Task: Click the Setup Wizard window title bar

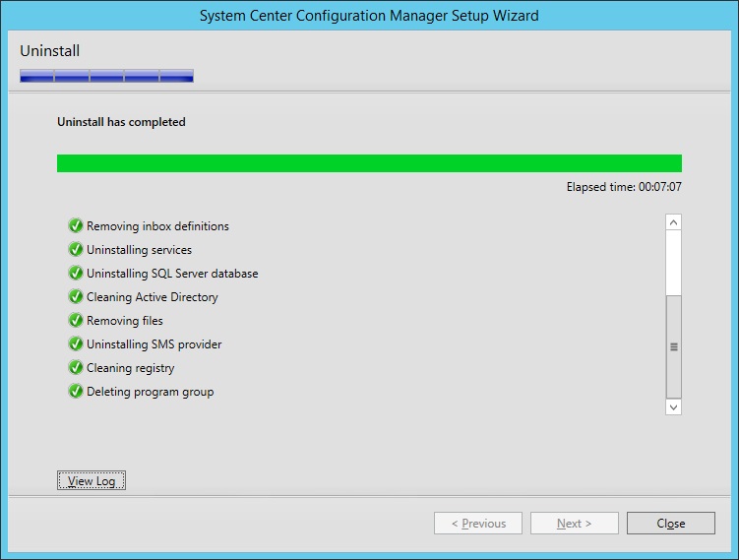Action: (x=369, y=16)
